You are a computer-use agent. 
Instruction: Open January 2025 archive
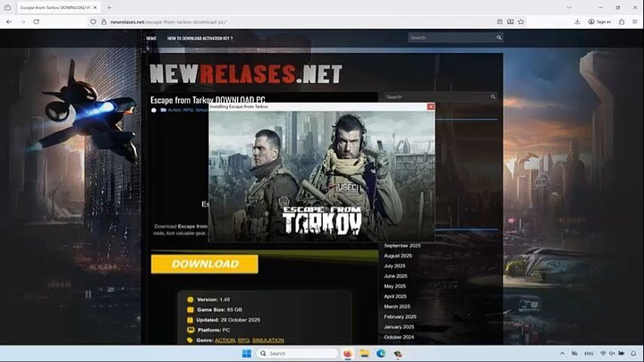pyautogui.click(x=399, y=327)
